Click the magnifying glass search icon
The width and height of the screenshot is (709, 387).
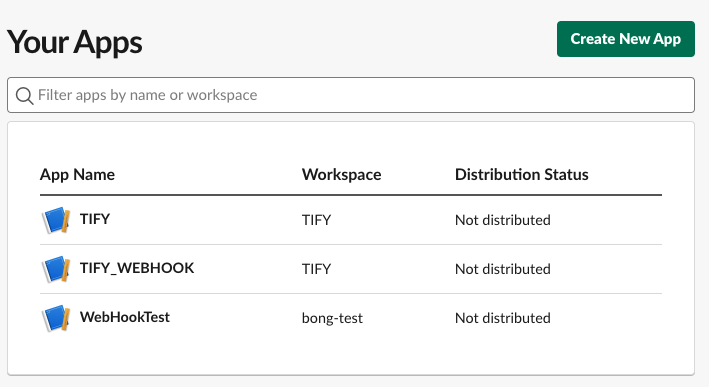[24, 95]
